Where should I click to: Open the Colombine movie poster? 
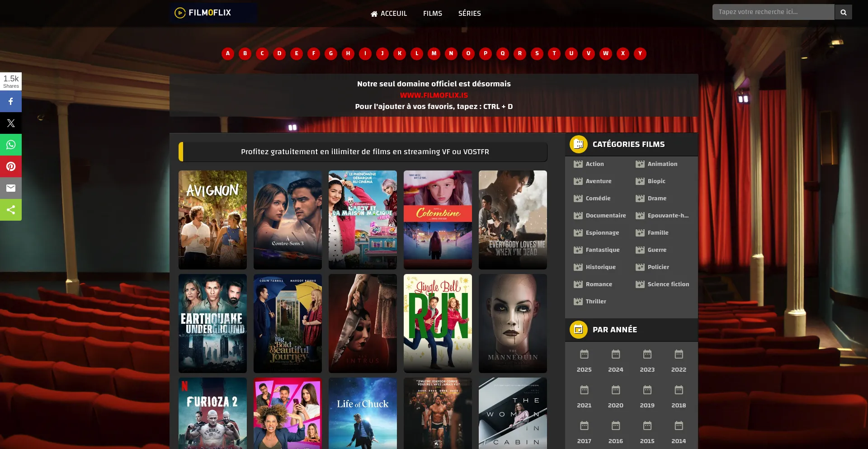(x=438, y=220)
